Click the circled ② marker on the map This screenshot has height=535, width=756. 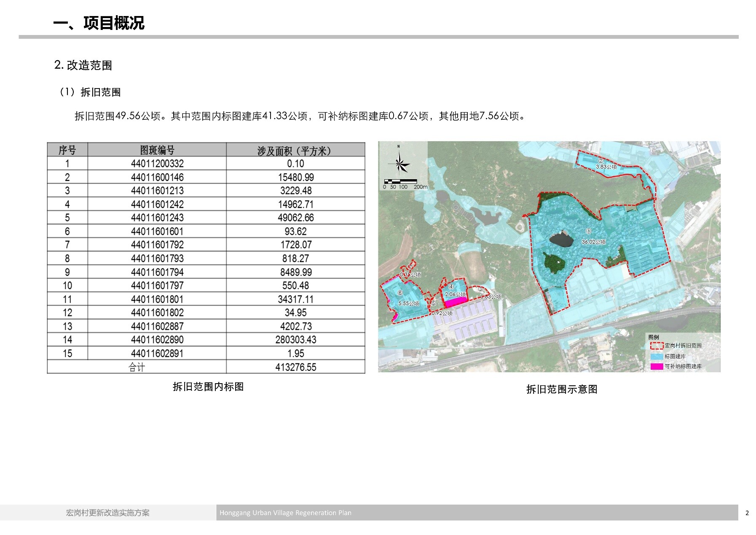tap(601, 161)
